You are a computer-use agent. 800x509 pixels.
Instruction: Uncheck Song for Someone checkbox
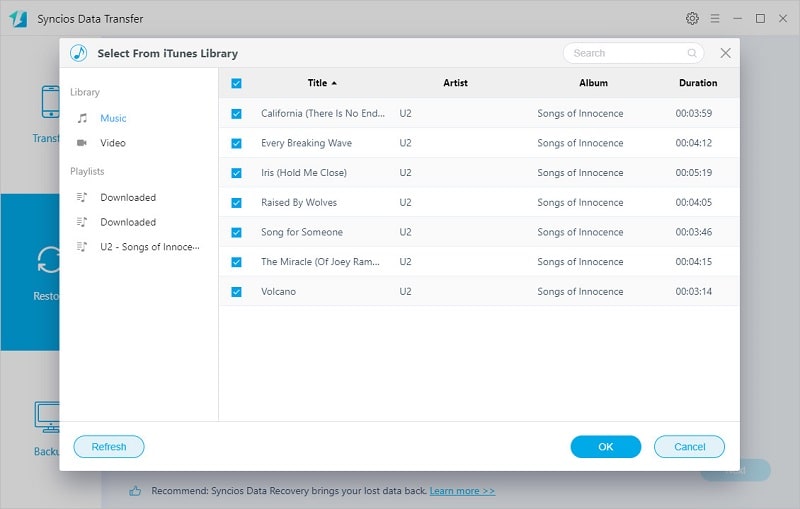pos(236,233)
